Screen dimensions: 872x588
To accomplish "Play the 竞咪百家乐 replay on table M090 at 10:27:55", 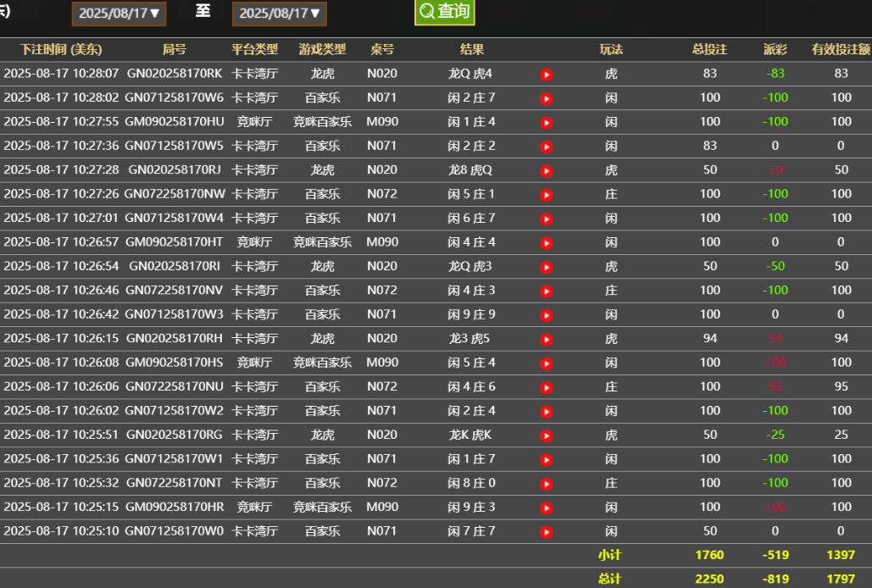I will tap(547, 121).
